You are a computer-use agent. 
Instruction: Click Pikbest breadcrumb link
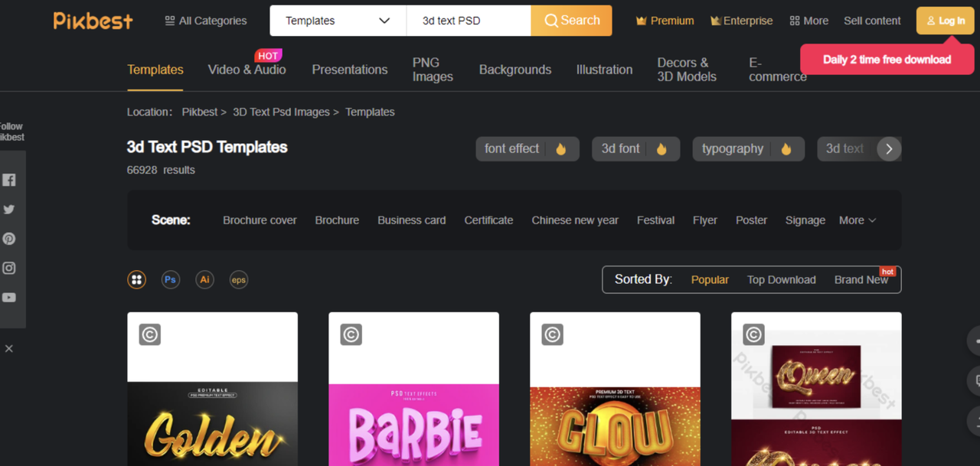point(200,112)
